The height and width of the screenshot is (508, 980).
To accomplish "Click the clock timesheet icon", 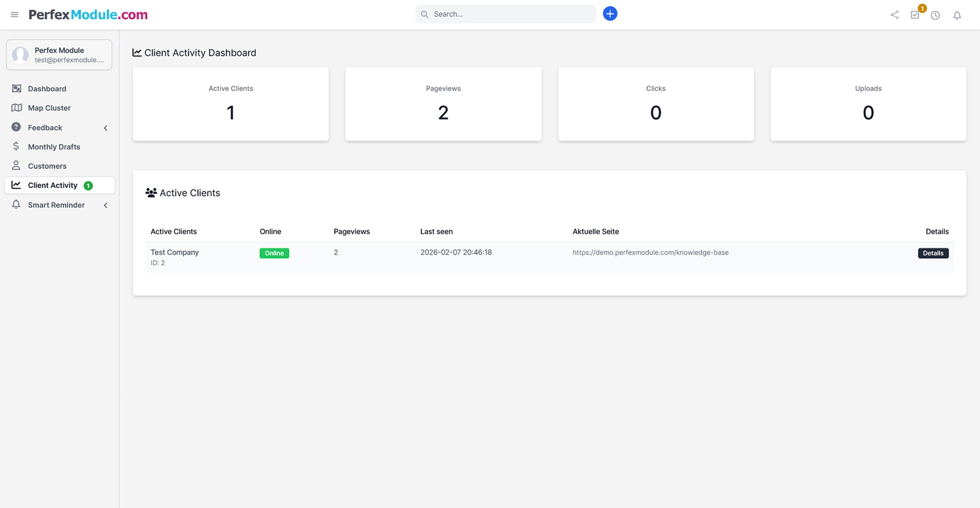I will click(x=935, y=15).
